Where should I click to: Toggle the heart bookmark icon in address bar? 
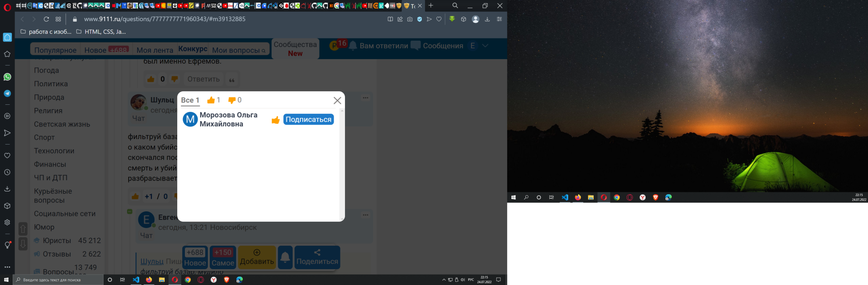coord(439,19)
